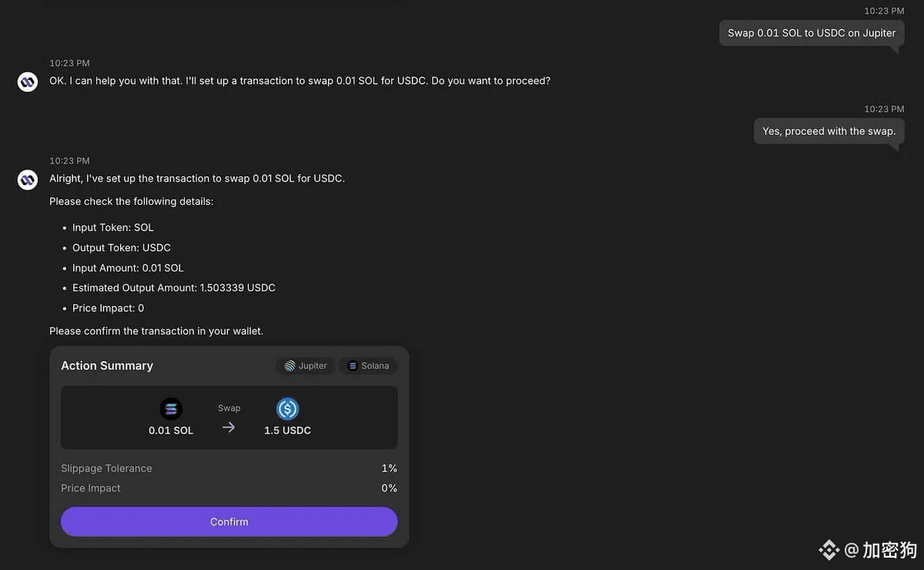924x570 pixels.
Task: Click the USDC token icon
Action: 287,409
